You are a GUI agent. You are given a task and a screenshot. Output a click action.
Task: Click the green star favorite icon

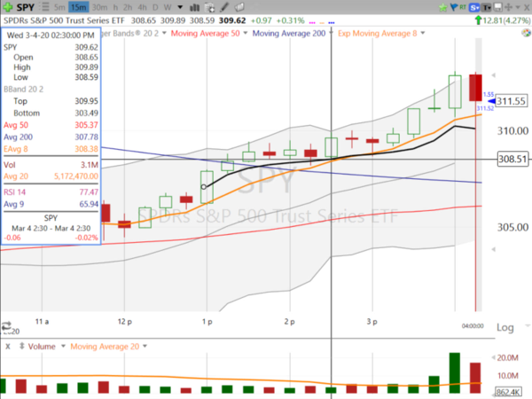click(442, 7)
